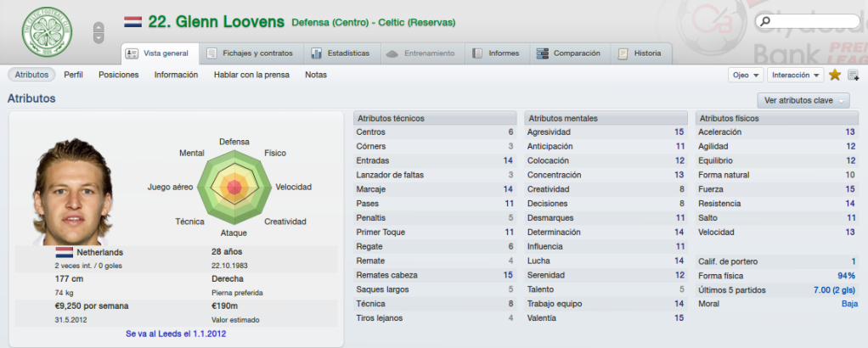Click the search magnifier icon
This screenshot has width=868, height=348.
pyautogui.click(x=765, y=21)
